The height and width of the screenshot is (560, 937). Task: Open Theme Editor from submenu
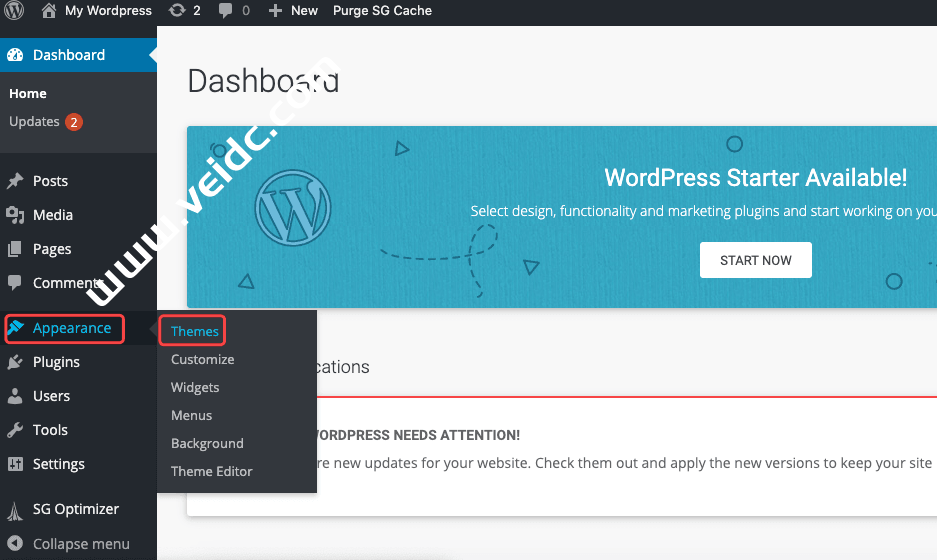pos(211,471)
